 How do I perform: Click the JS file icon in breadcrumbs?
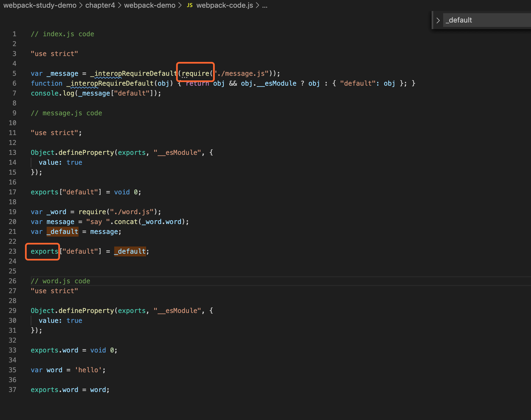190,5
